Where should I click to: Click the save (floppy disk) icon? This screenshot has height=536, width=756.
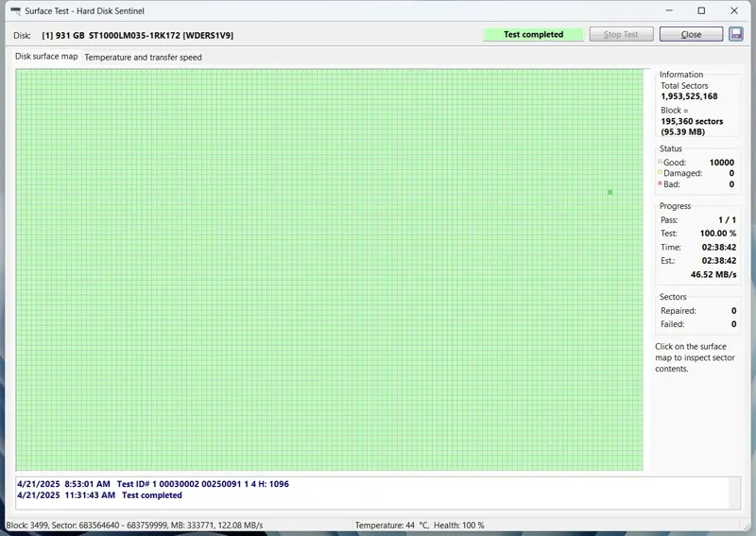pyautogui.click(x=737, y=34)
